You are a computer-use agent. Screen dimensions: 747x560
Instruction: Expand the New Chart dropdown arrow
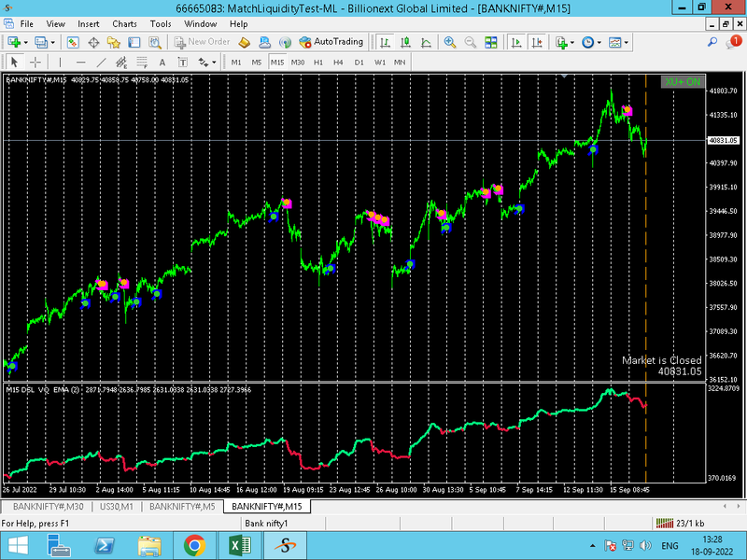click(x=26, y=42)
